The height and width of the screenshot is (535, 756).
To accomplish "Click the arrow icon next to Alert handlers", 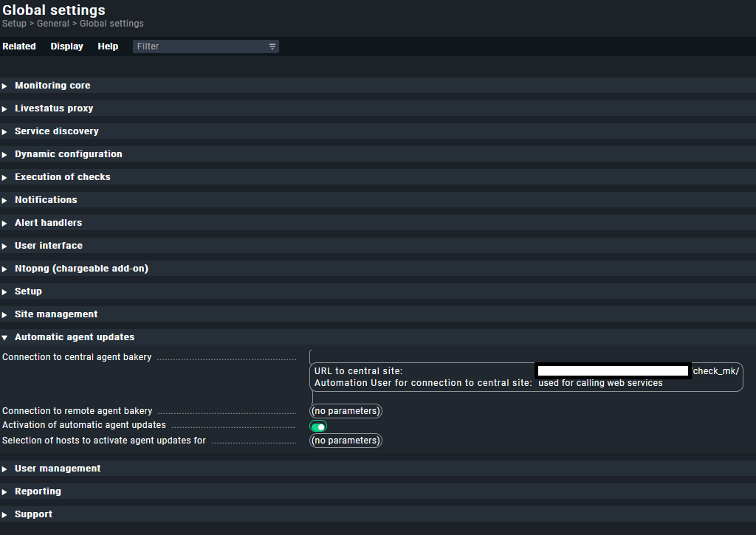I will (x=5, y=222).
